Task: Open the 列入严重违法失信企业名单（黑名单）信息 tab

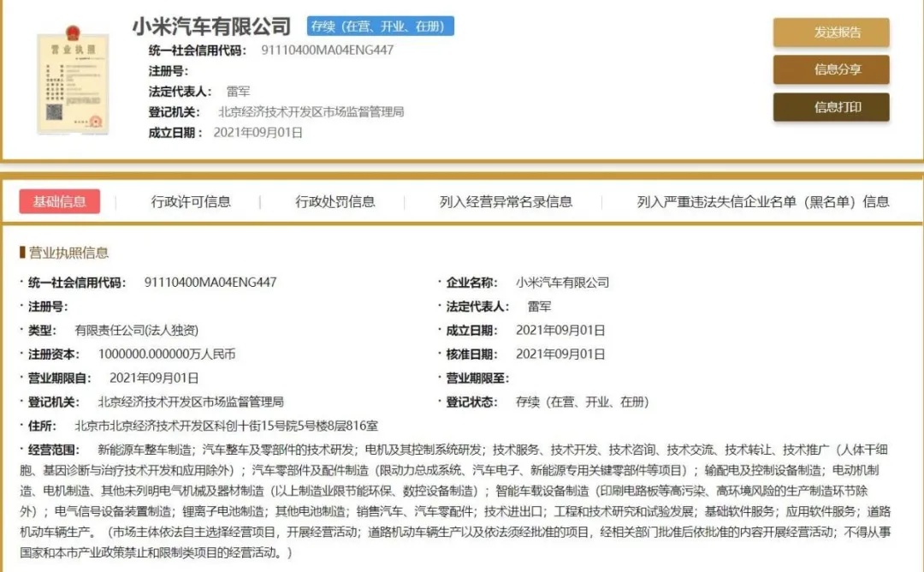Action: pos(762,202)
